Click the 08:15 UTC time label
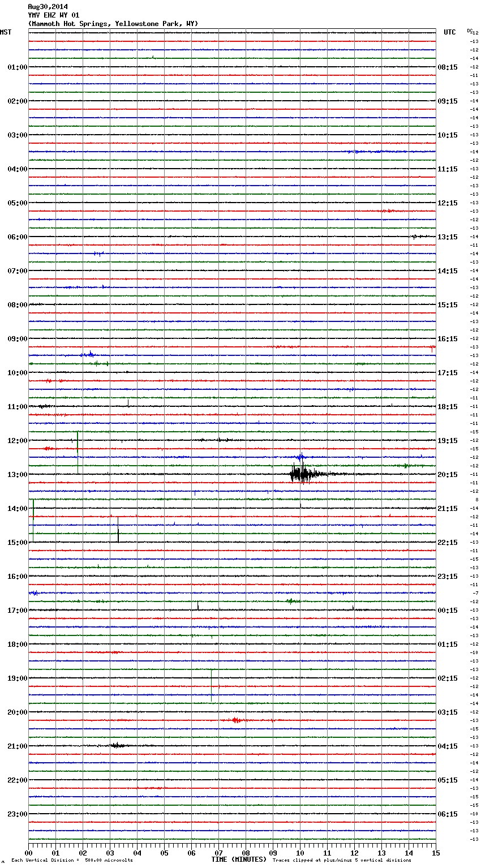 pyautogui.click(x=448, y=67)
